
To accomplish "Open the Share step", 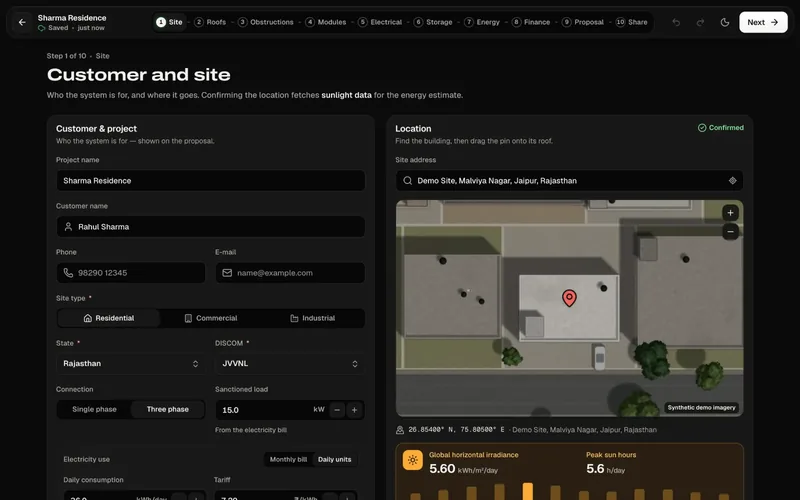I will point(632,22).
